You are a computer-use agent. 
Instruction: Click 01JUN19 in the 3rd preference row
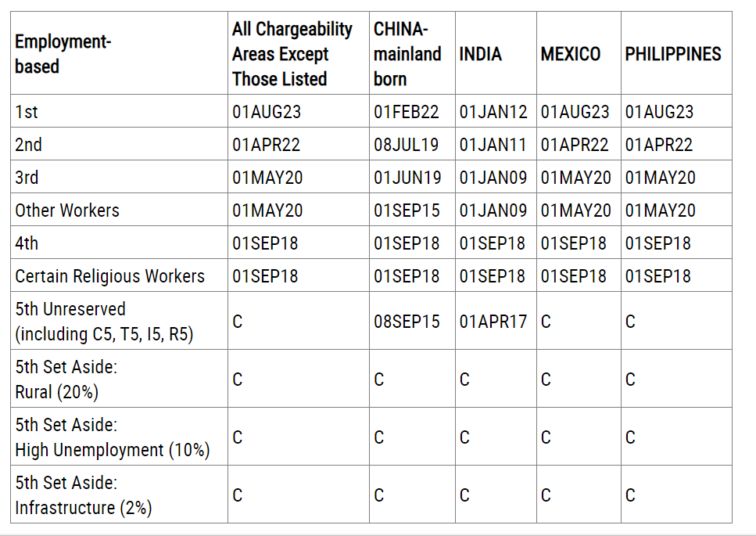(407, 177)
